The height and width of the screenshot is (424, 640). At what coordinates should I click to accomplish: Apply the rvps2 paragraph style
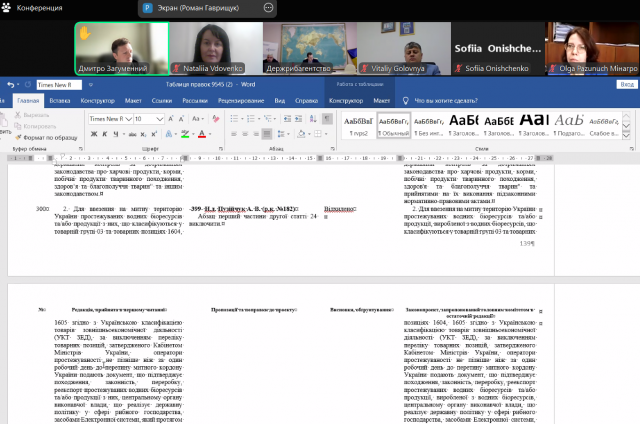[358, 126]
